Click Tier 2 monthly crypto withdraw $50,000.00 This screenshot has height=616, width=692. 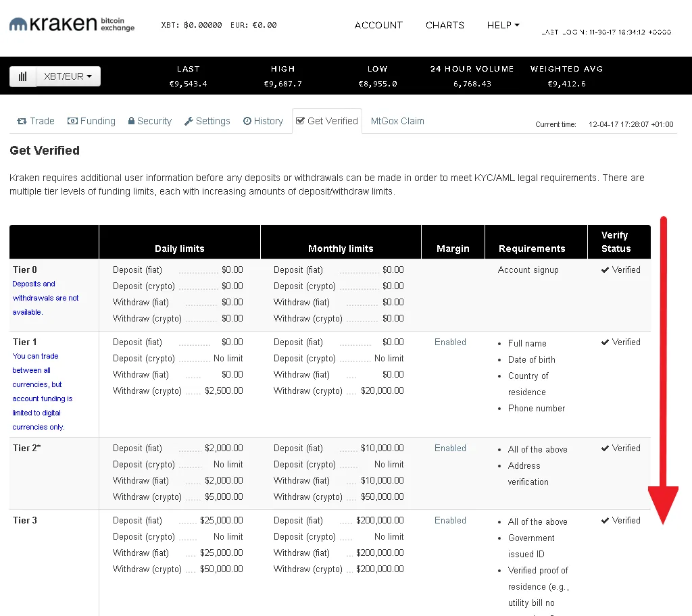coord(382,496)
